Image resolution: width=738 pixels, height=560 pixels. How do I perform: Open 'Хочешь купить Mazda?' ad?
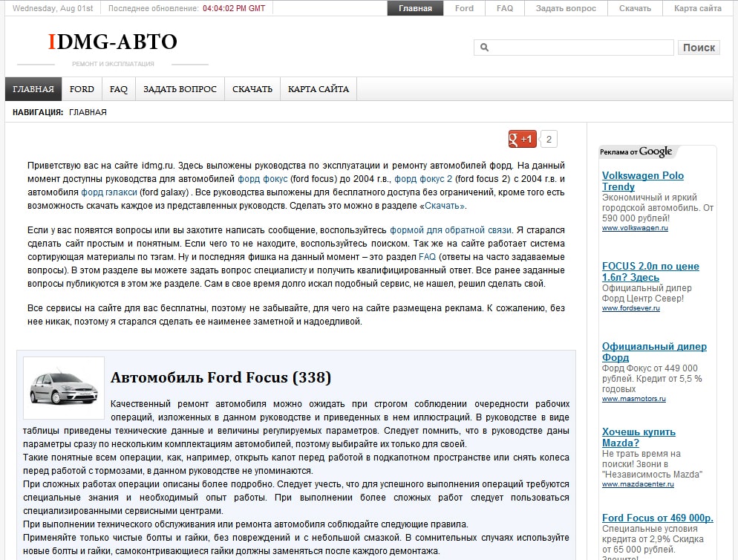(x=639, y=437)
